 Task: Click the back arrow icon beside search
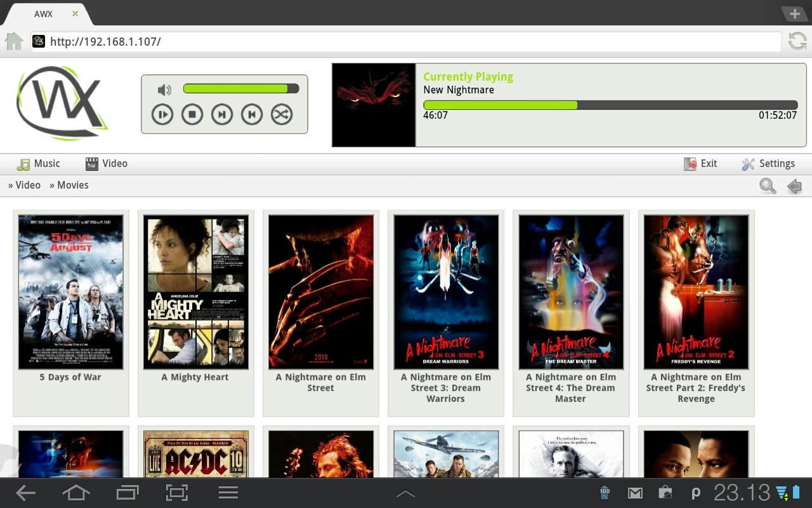tap(794, 186)
